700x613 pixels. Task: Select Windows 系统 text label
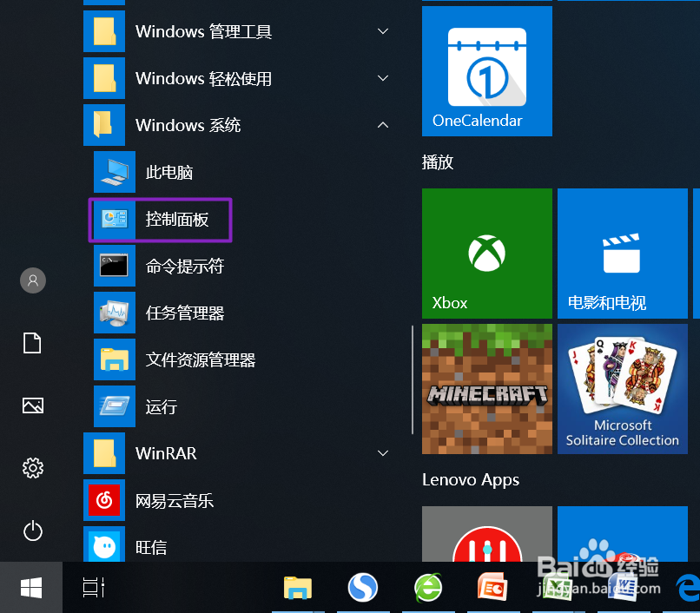point(188,125)
